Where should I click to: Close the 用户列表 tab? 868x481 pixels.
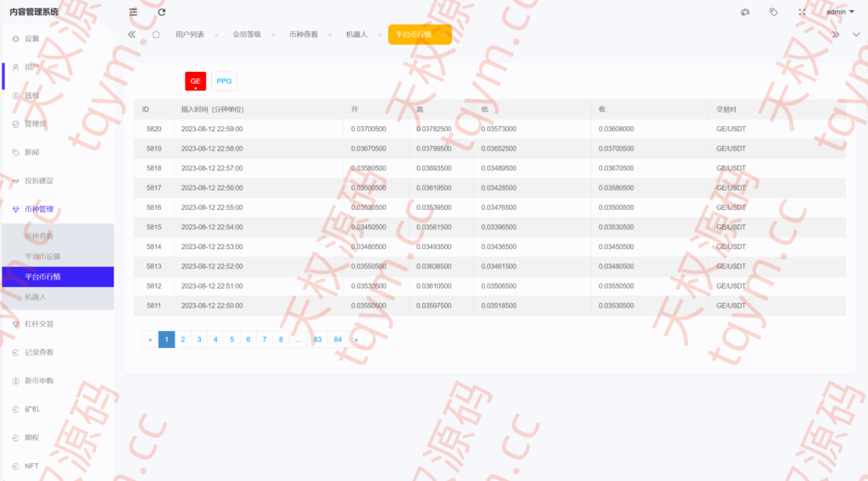[x=216, y=35]
